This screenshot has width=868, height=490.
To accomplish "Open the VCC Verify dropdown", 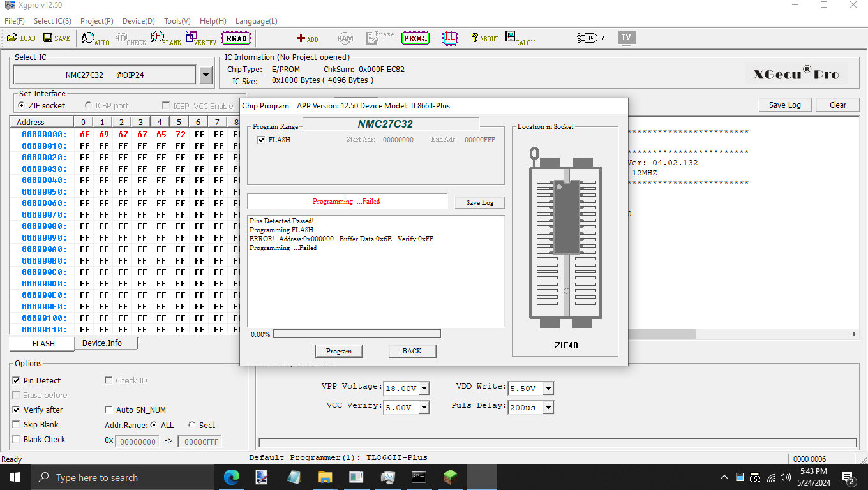I will pyautogui.click(x=424, y=407).
